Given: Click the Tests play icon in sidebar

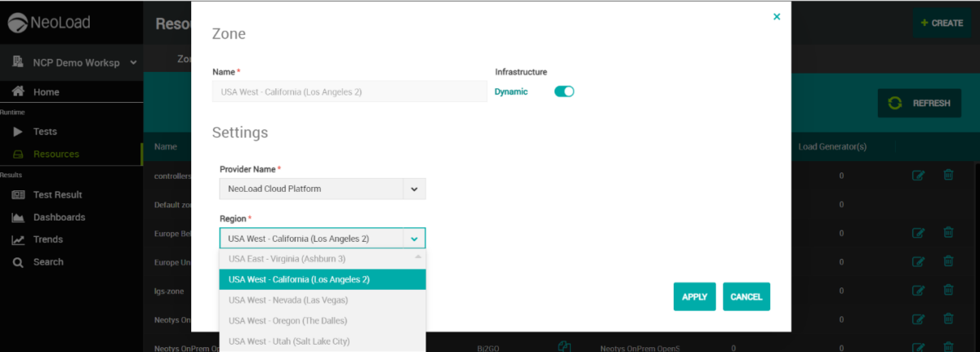Looking at the screenshot, I should point(18,131).
